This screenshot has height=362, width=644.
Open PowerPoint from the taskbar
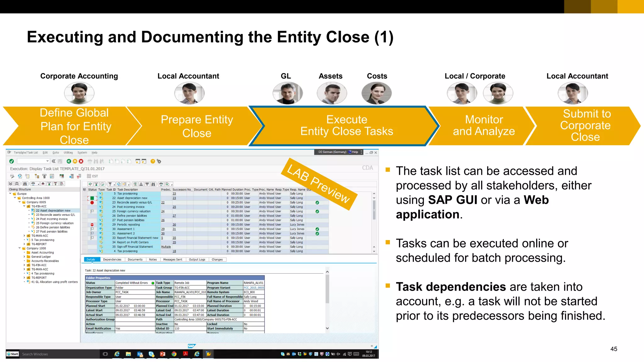(x=163, y=354)
